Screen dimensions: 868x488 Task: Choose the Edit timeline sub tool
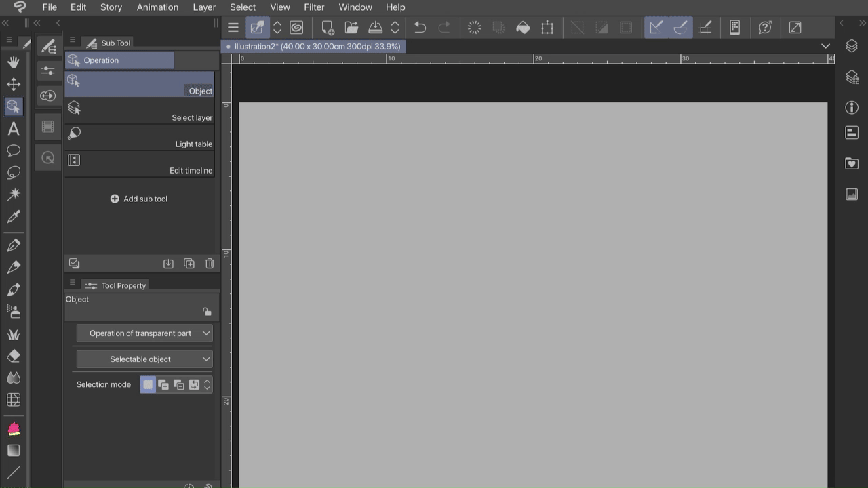click(140, 164)
